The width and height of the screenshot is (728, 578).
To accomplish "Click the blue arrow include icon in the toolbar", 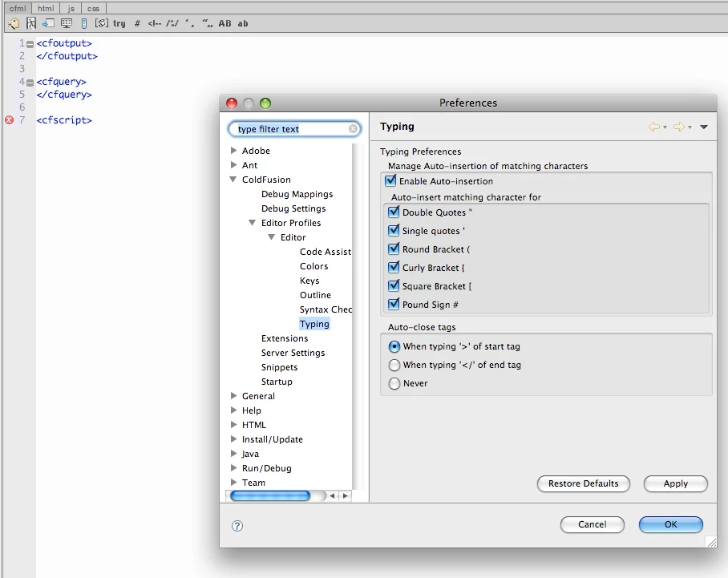I will (48, 23).
